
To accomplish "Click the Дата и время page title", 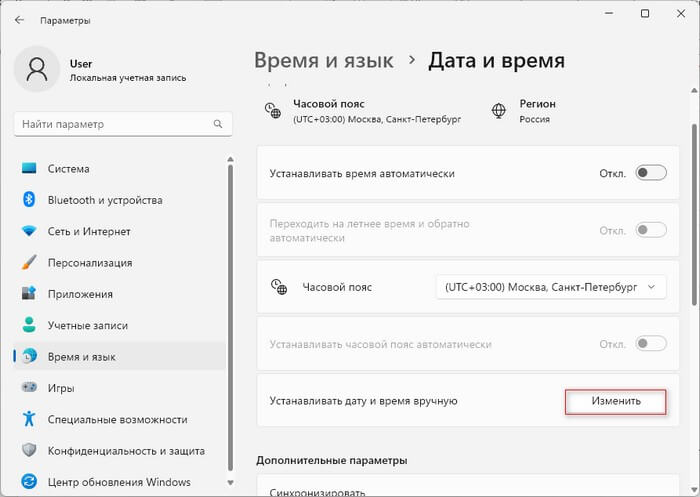I will (x=496, y=60).
